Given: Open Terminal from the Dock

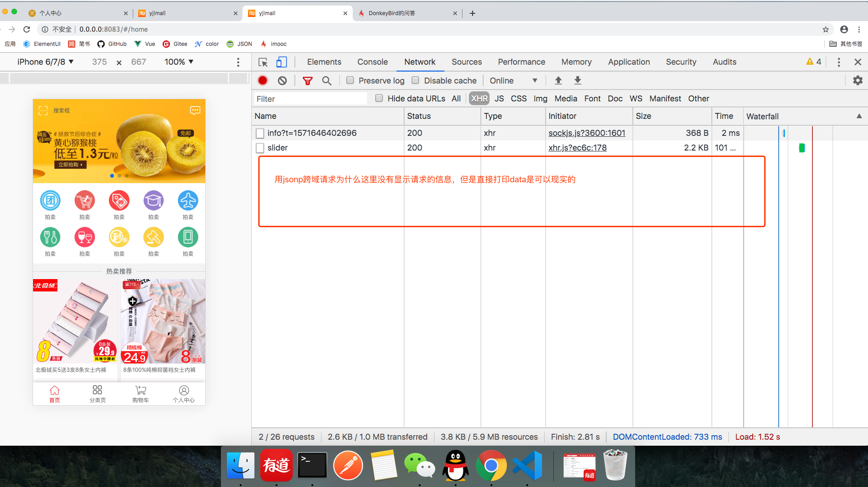Looking at the screenshot, I should click(x=312, y=465).
